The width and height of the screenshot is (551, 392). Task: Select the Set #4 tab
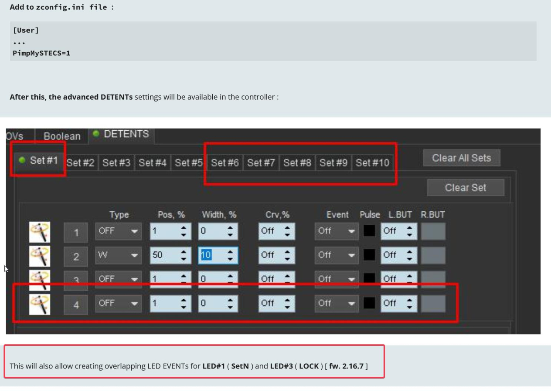click(x=153, y=162)
